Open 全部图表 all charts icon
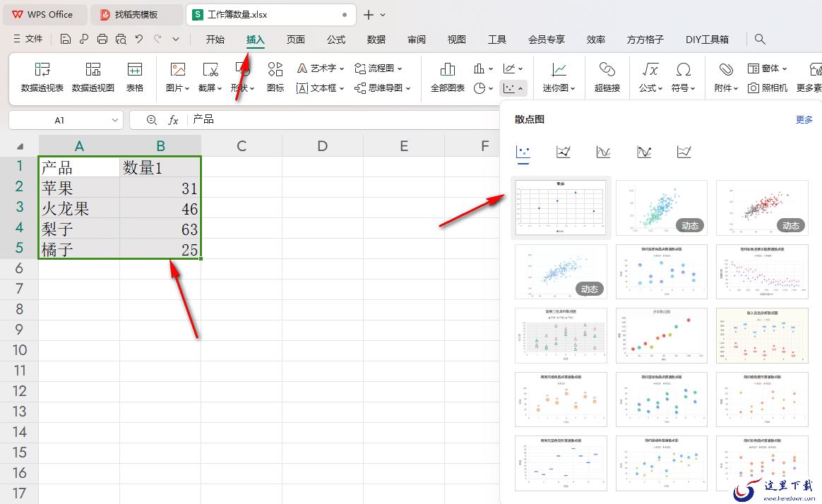 click(x=447, y=70)
